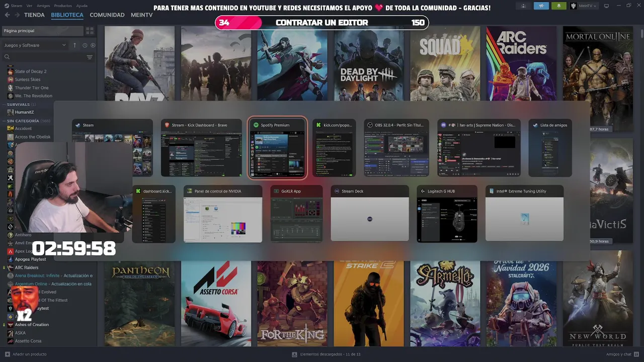644x362 pixels.
Task: Open the Amigos menu
Action: click(x=43, y=6)
